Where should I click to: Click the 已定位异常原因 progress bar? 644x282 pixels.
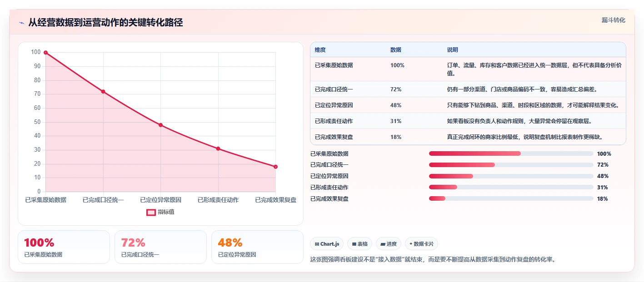tap(511, 176)
